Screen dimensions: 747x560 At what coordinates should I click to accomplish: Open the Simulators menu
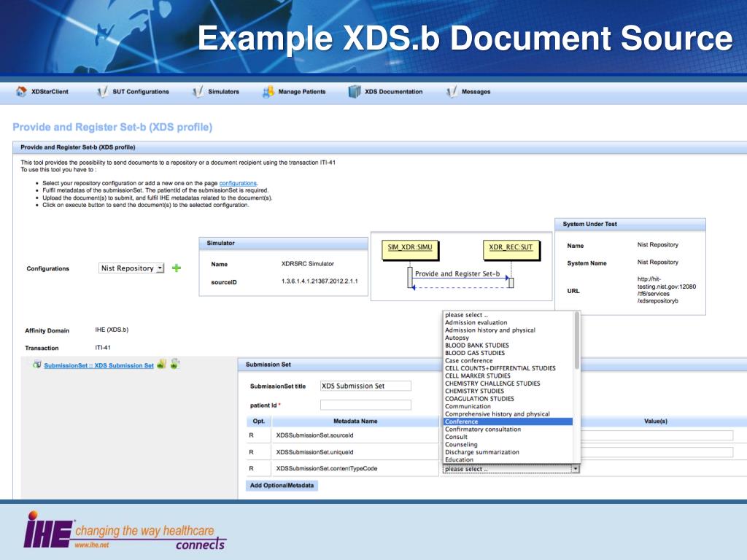click(223, 92)
